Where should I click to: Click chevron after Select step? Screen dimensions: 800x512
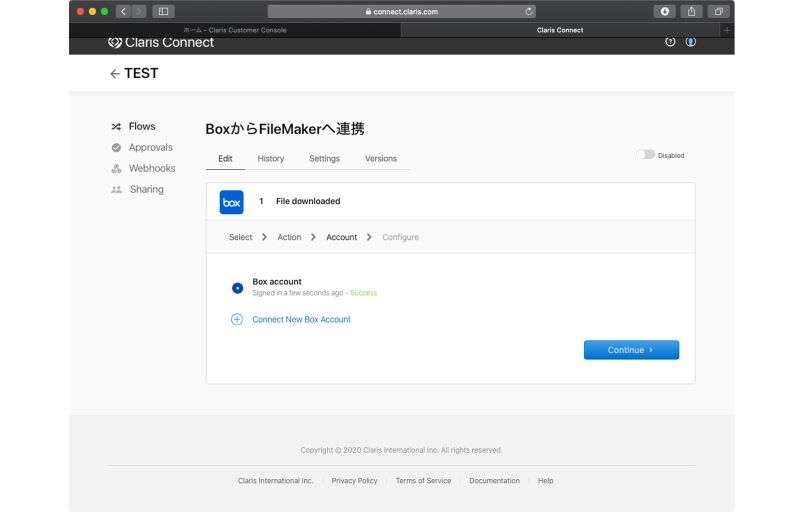264,237
